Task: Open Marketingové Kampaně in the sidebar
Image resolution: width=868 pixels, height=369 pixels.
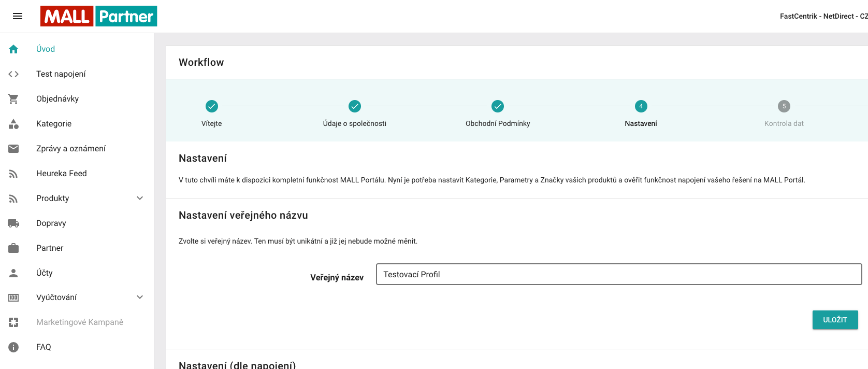Action: 80,322
